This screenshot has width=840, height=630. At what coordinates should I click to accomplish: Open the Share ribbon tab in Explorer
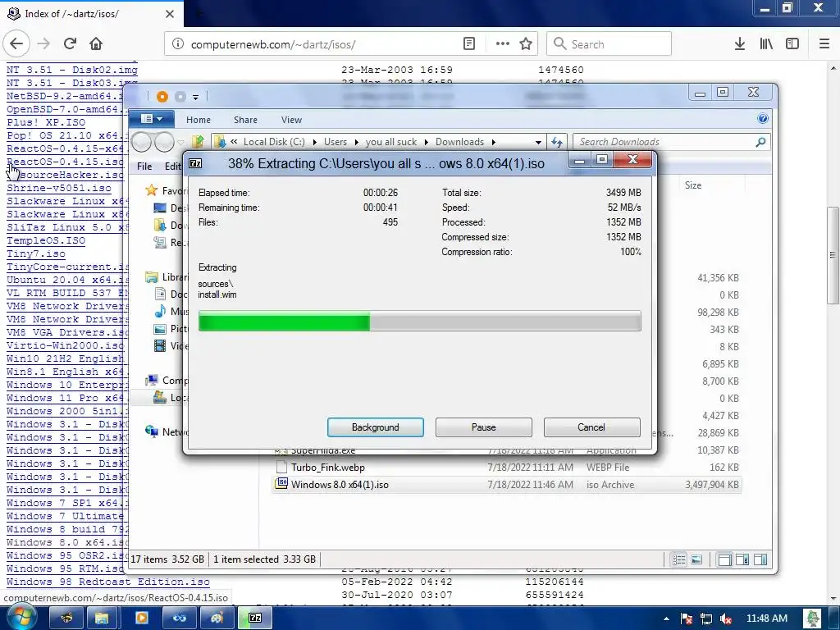tap(245, 120)
